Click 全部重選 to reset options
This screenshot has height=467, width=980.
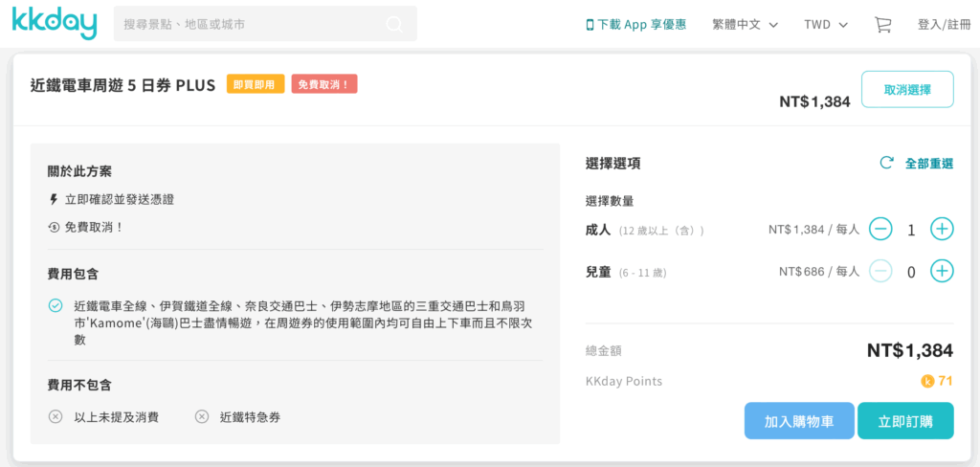929,164
